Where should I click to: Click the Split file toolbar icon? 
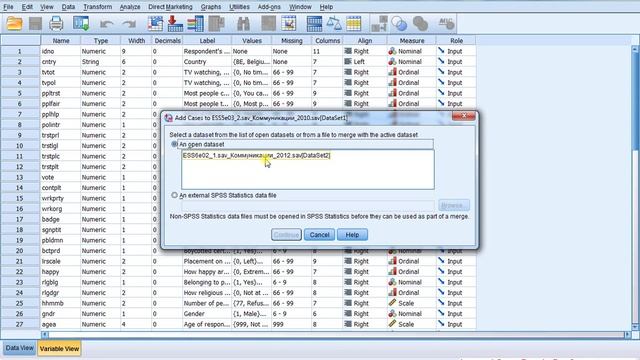pos(314,24)
